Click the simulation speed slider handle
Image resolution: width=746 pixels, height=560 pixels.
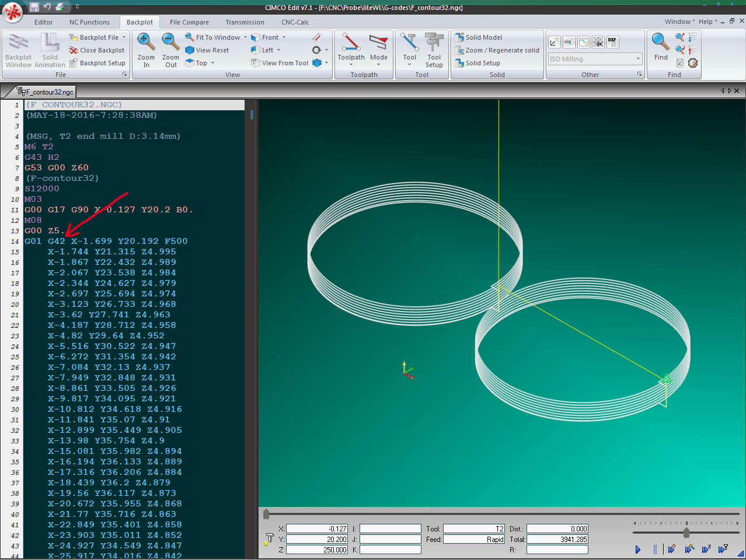(x=686, y=533)
